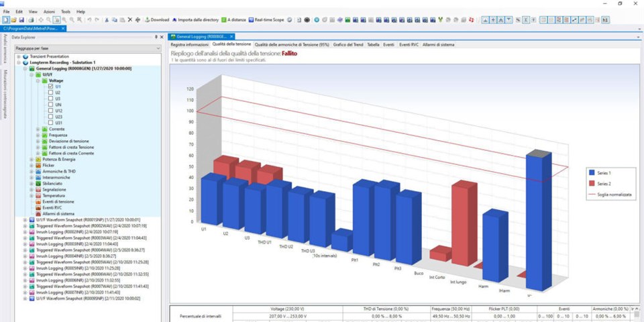Click the Print icon in toolbar
The width and height of the screenshot is (644, 322).
click(32, 20)
